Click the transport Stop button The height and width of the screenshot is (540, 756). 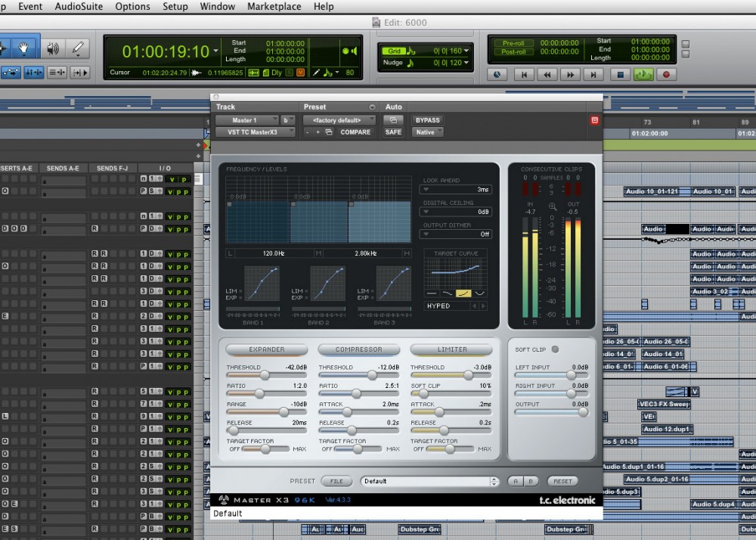(621, 74)
